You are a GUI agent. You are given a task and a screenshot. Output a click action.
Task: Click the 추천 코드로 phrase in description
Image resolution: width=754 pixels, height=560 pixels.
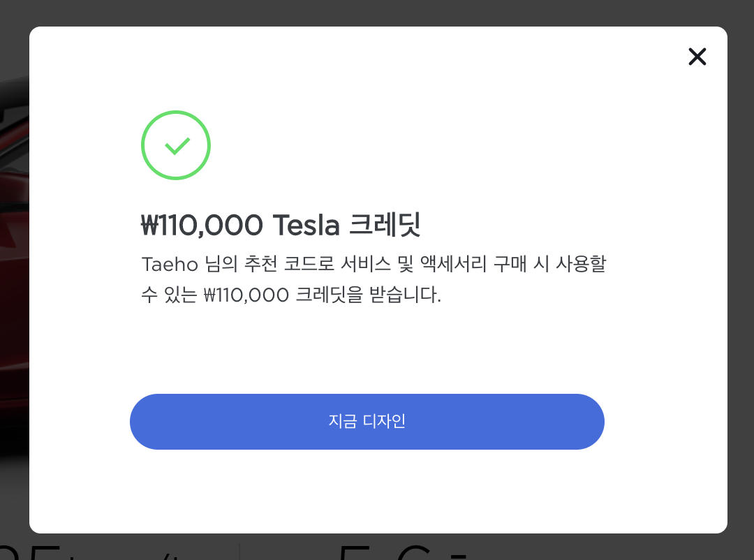(289, 264)
